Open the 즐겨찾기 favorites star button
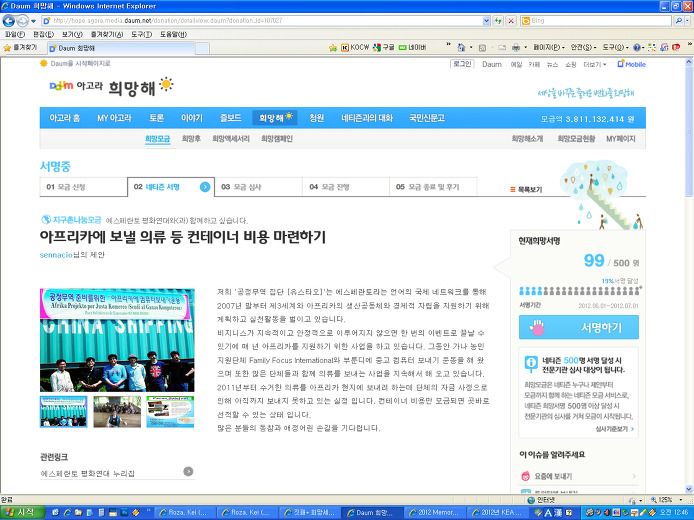The image size is (694, 520). point(20,47)
